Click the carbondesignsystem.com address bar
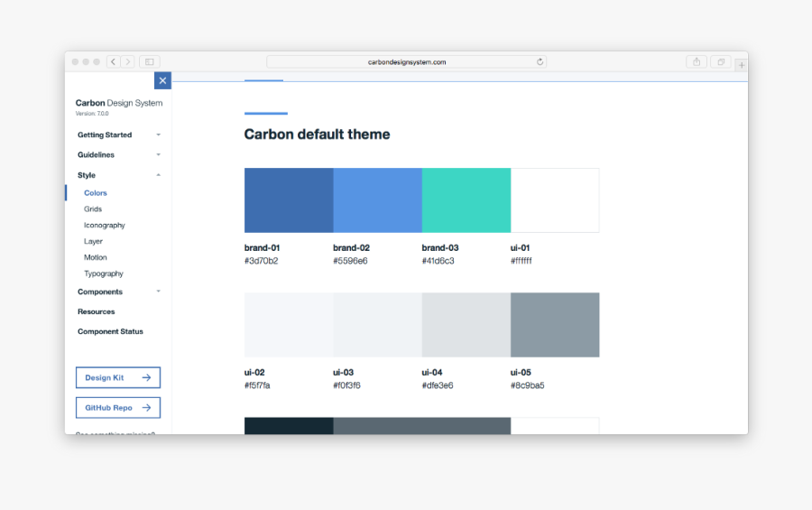 pos(406,62)
